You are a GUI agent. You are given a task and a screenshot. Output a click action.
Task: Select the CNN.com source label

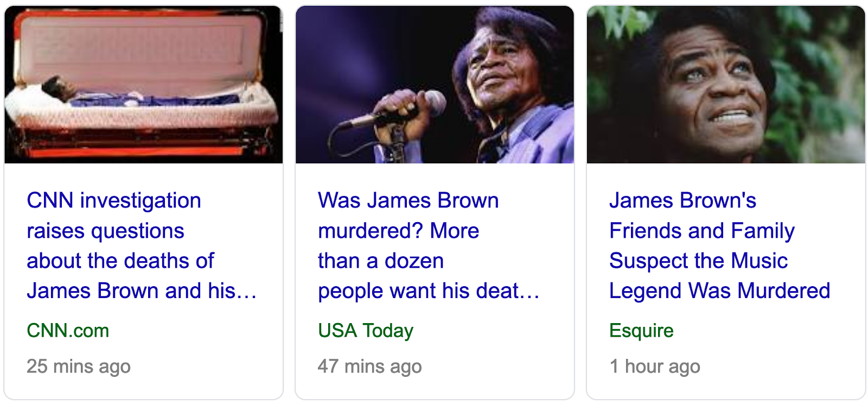coord(68,331)
